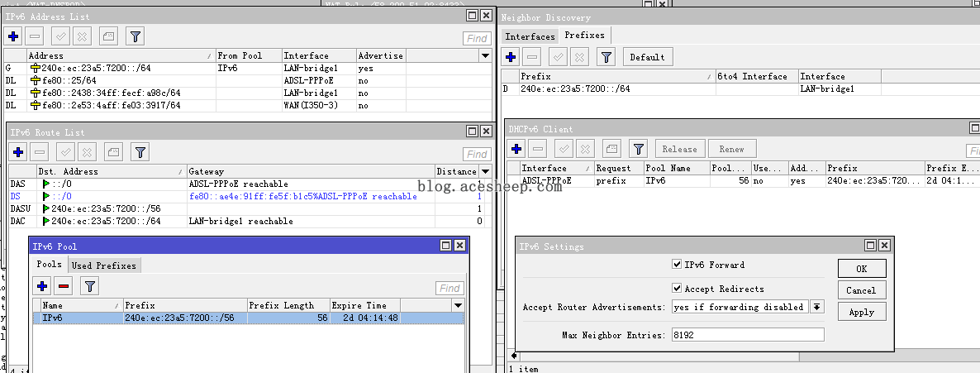The width and height of the screenshot is (980, 373).
Task: Add new pool in IPv6 Pool window
Action: (42, 287)
